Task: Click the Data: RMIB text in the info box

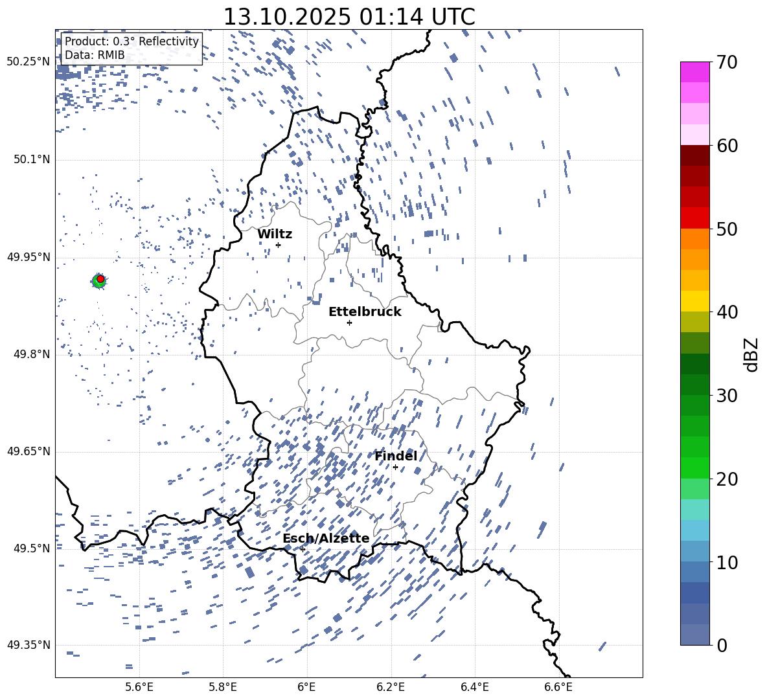Action: [95, 55]
